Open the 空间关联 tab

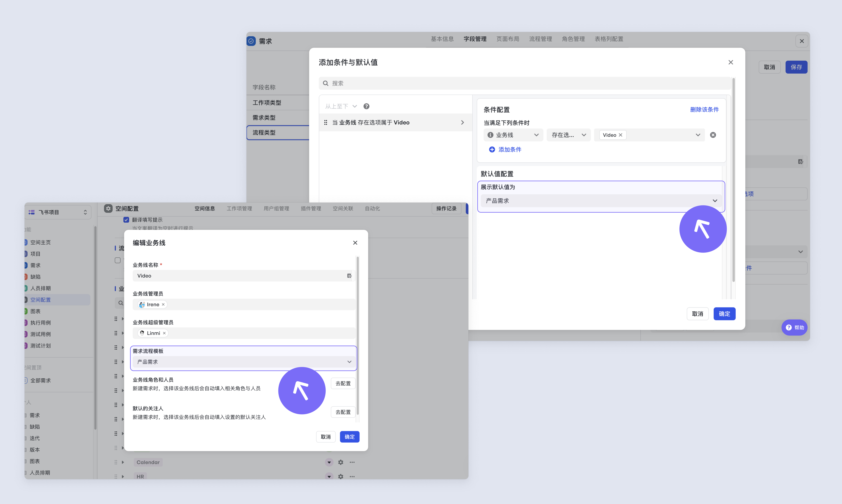[x=343, y=208]
